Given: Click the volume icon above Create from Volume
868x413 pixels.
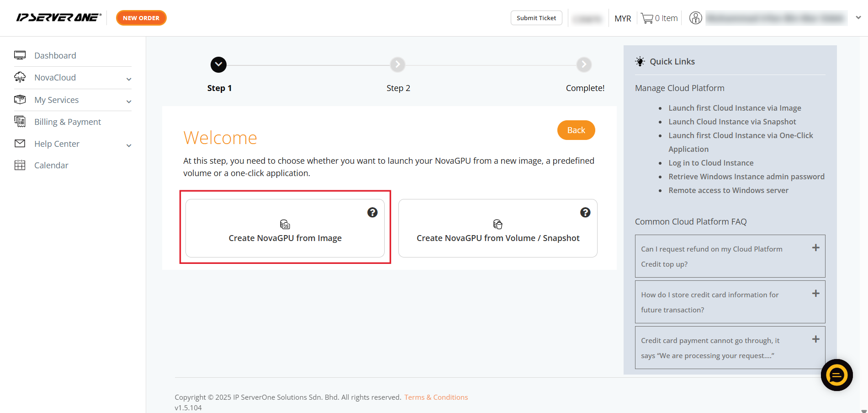Looking at the screenshot, I should pyautogui.click(x=498, y=224).
